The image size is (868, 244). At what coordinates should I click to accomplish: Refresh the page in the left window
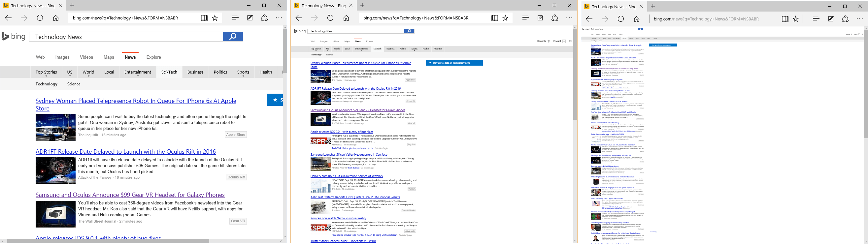click(x=40, y=18)
